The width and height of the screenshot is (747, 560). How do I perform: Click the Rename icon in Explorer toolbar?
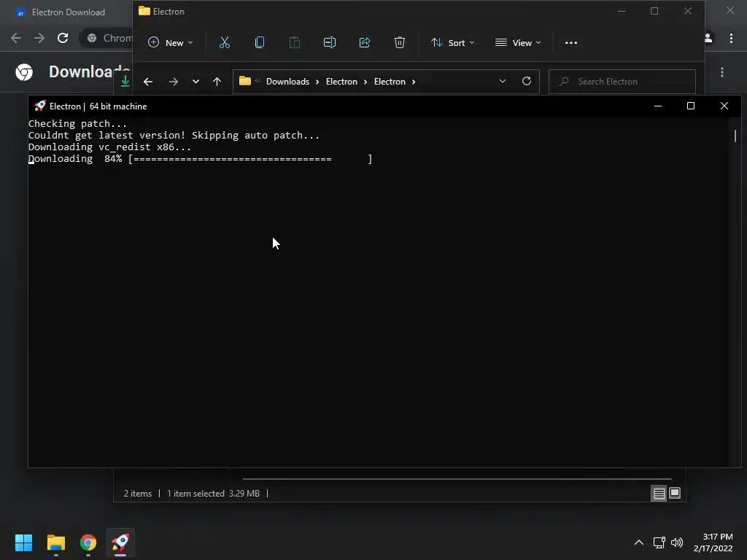tap(330, 42)
